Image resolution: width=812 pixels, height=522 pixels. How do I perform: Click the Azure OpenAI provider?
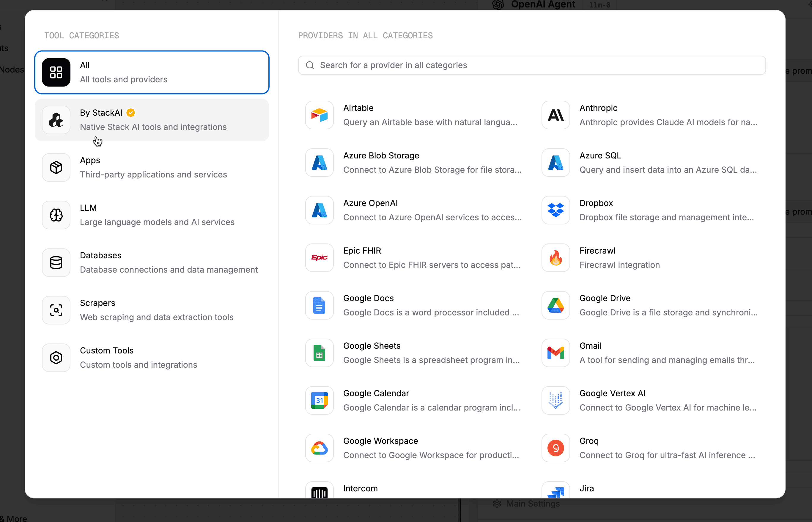point(413,210)
